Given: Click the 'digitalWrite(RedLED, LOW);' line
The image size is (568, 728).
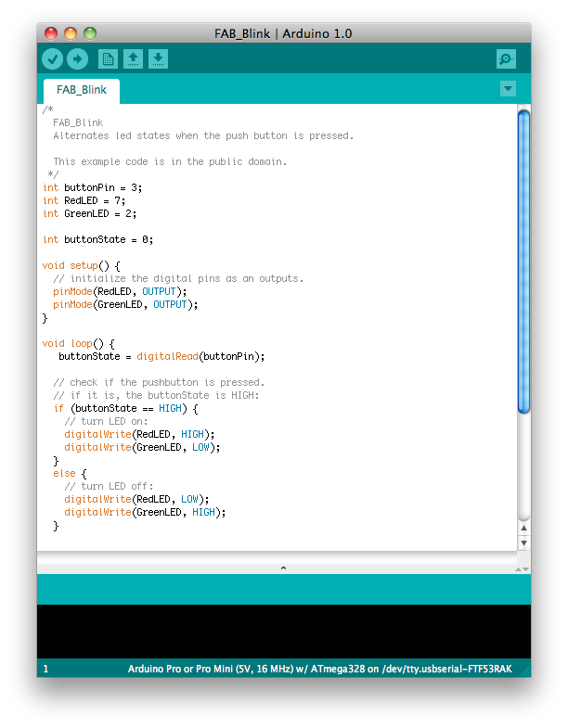Looking at the screenshot, I should coord(136,500).
